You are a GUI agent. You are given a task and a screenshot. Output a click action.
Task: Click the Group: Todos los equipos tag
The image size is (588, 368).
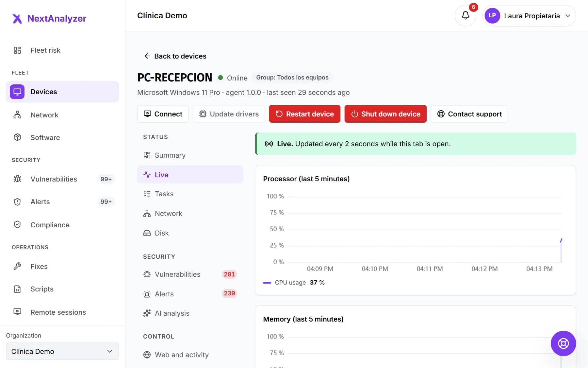[292, 78]
